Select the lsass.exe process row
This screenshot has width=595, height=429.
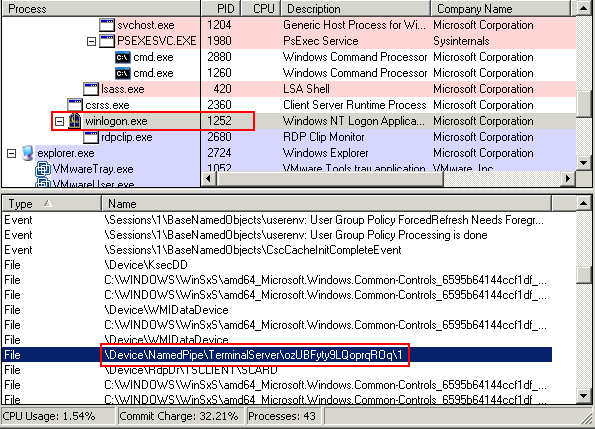coord(289,89)
